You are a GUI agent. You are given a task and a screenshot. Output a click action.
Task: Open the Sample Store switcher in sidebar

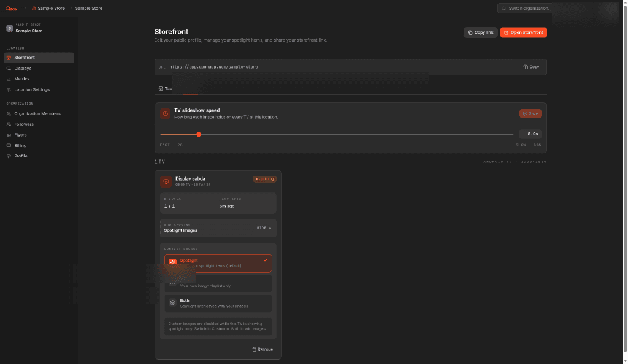click(x=39, y=28)
